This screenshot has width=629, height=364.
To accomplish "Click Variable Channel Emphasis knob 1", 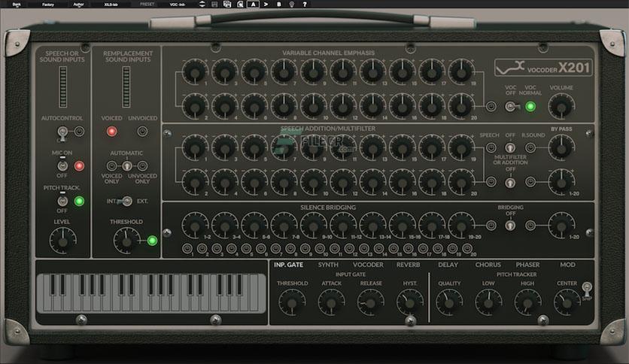I will click(x=195, y=72).
